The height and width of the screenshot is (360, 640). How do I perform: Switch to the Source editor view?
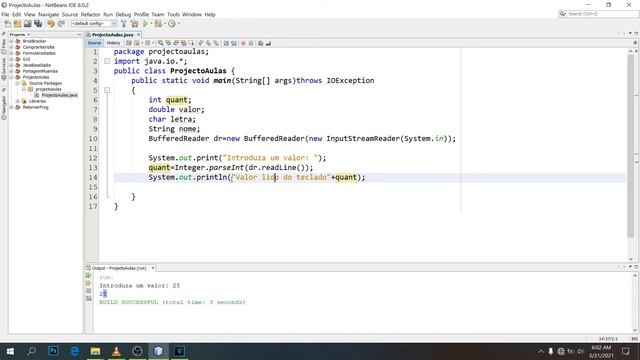[x=94, y=43]
